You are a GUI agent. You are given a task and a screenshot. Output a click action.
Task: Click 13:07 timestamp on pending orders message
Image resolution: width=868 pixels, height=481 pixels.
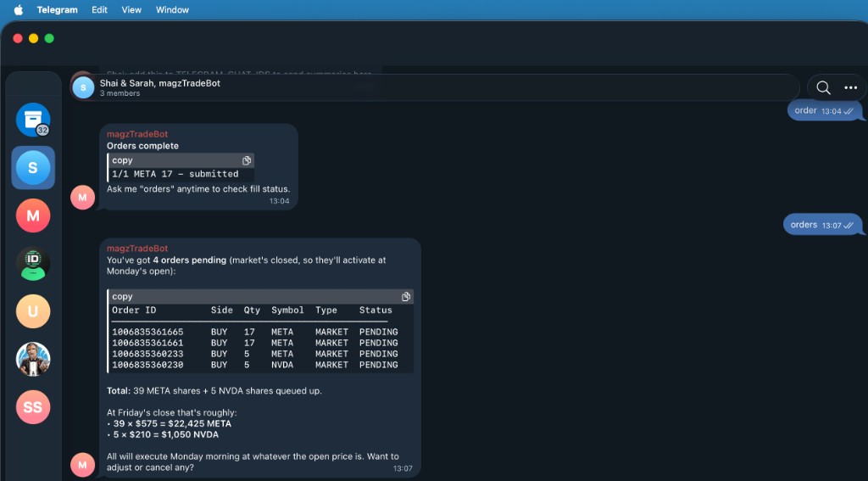[x=403, y=468]
